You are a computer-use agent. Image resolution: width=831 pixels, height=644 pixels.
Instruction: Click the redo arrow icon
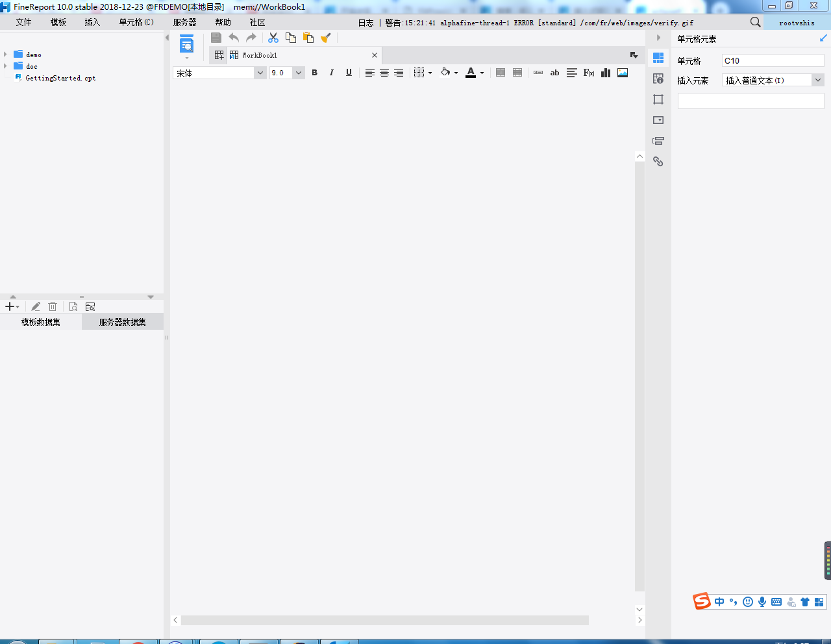[251, 38]
